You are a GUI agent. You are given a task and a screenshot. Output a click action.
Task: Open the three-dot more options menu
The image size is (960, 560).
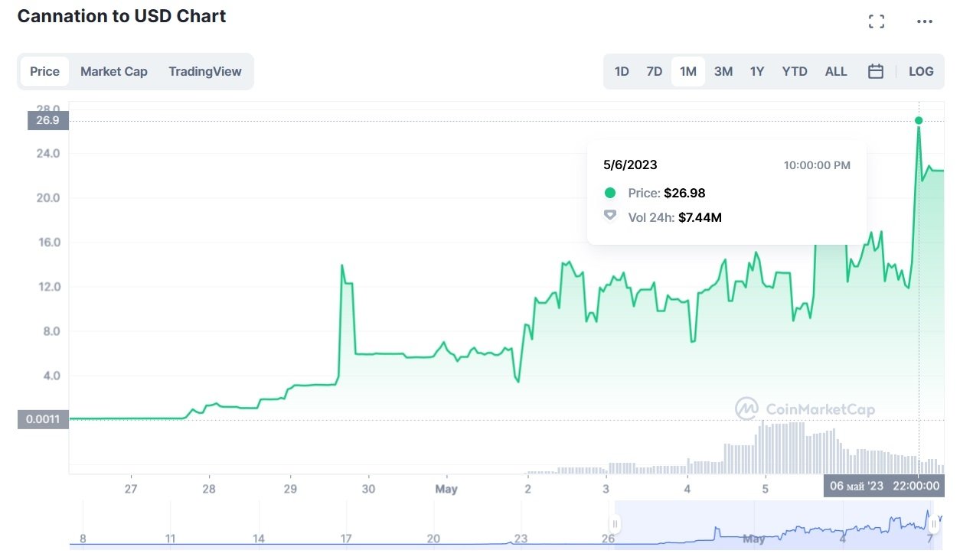pyautogui.click(x=925, y=21)
